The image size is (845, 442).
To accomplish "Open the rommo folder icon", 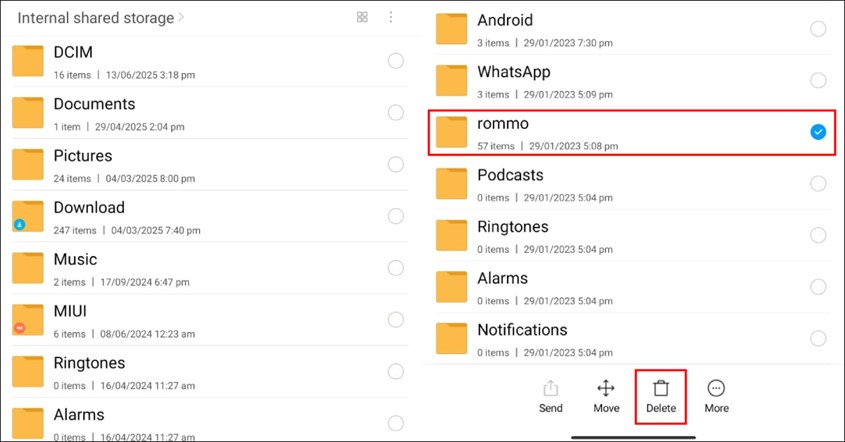I will point(452,132).
